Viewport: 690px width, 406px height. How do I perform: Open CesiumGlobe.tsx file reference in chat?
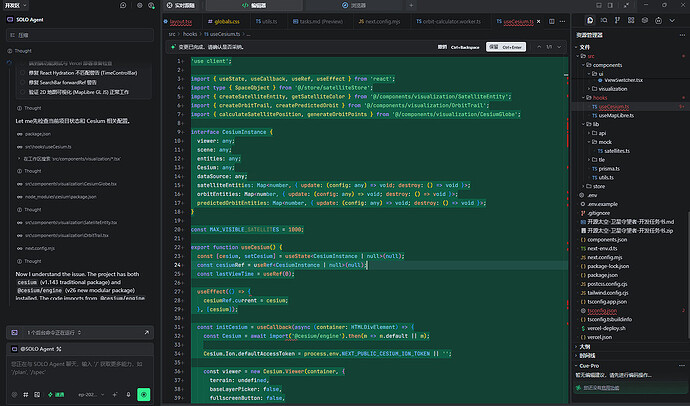point(71,184)
